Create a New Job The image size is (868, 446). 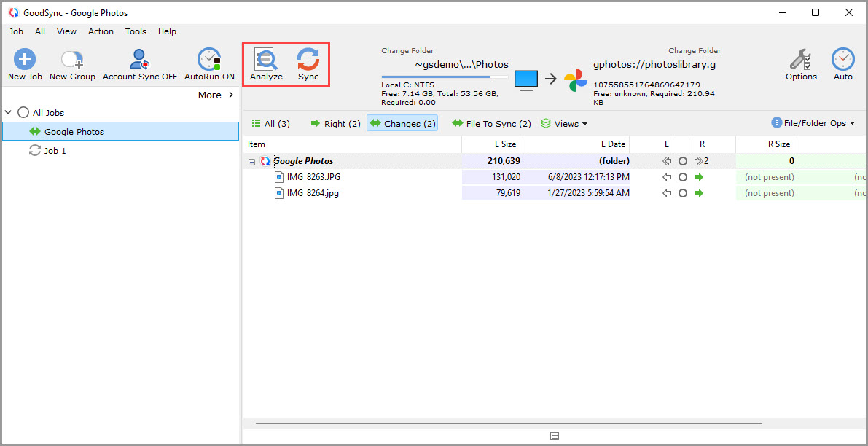24,63
